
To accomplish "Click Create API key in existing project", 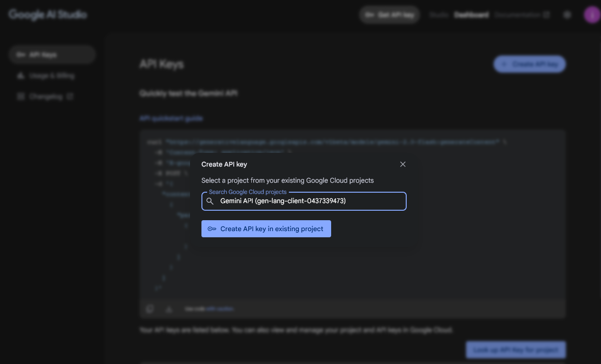I will [x=266, y=229].
